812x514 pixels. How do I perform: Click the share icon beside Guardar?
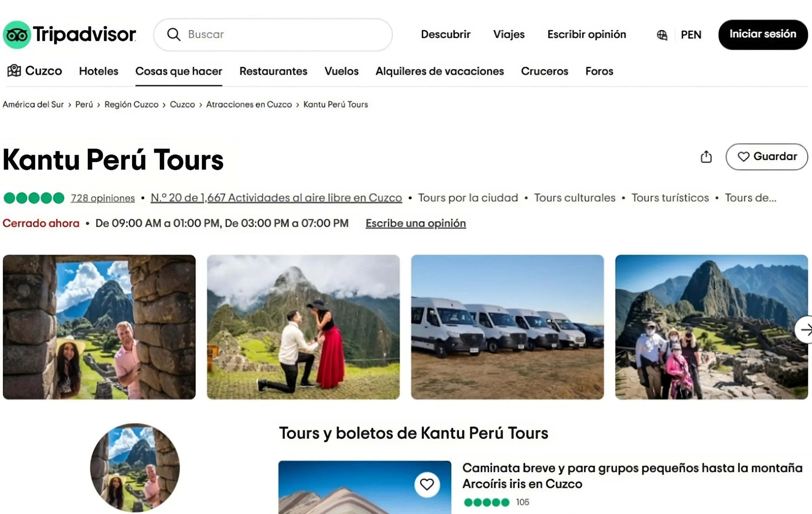[x=706, y=156]
